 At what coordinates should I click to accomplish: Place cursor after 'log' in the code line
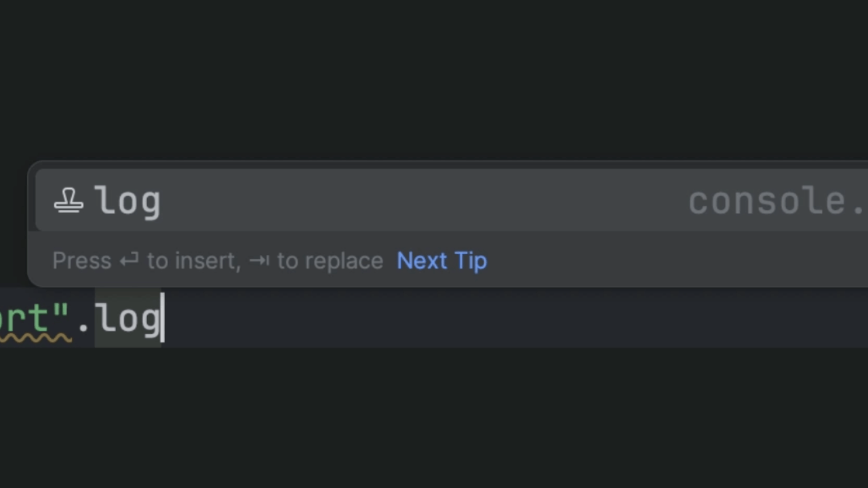click(163, 319)
